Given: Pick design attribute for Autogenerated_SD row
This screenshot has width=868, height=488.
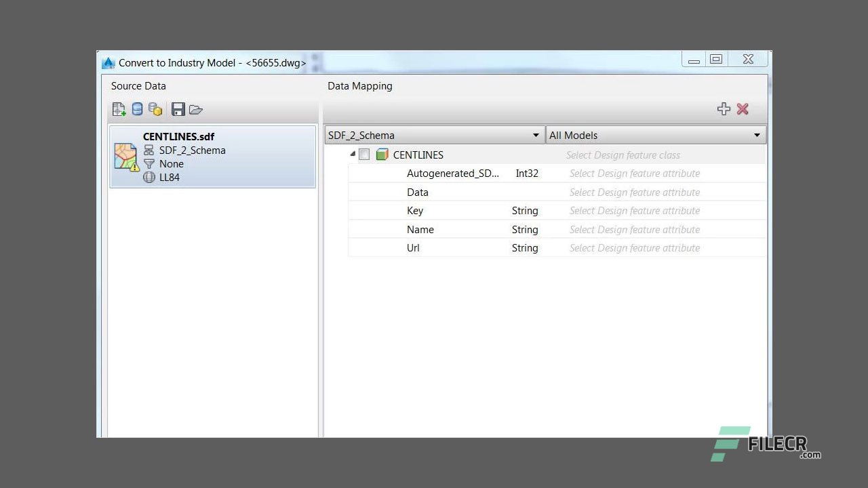Looking at the screenshot, I should (635, 174).
